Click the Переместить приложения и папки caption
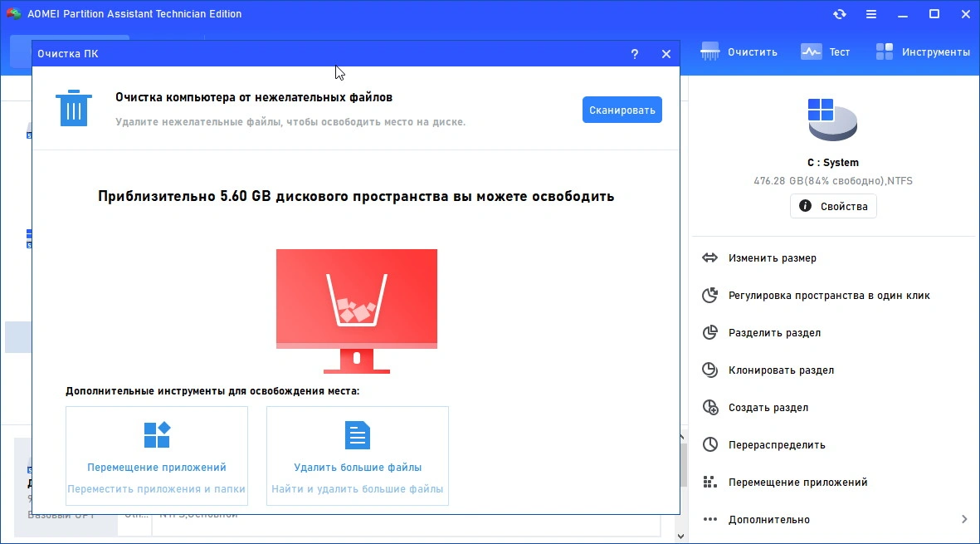Image resolution: width=980 pixels, height=544 pixels. pos(156,489)
